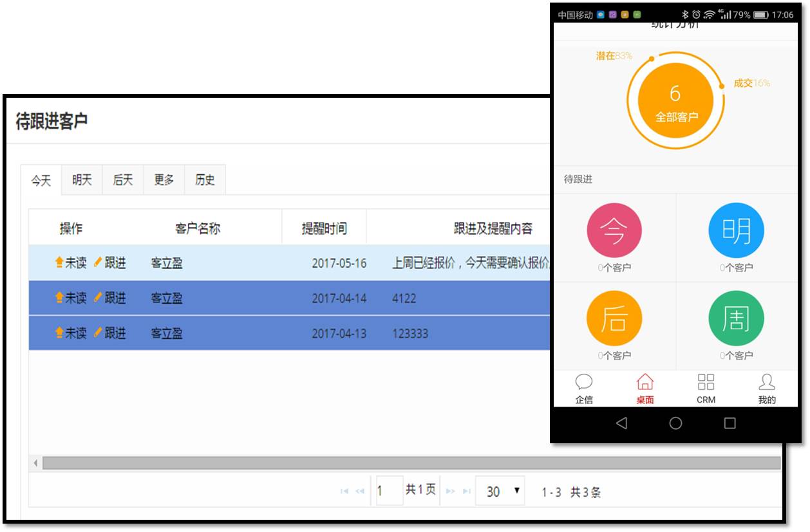Tap the blue 明 customers circle
Viewport: 810px width, 532px height.
coord(736,230)
